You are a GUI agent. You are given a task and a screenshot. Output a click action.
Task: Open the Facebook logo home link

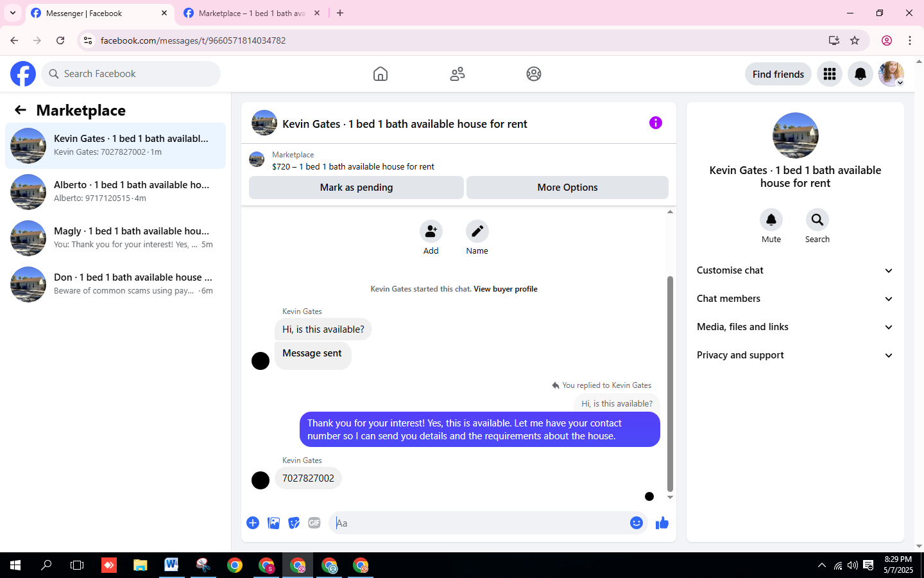pyautogui.click(x=23, y=74)
